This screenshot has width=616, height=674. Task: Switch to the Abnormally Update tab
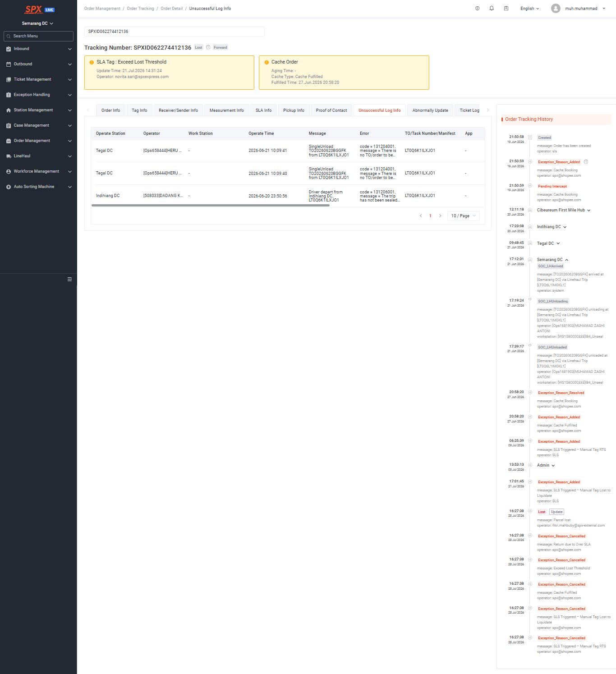tap(430, 110)
